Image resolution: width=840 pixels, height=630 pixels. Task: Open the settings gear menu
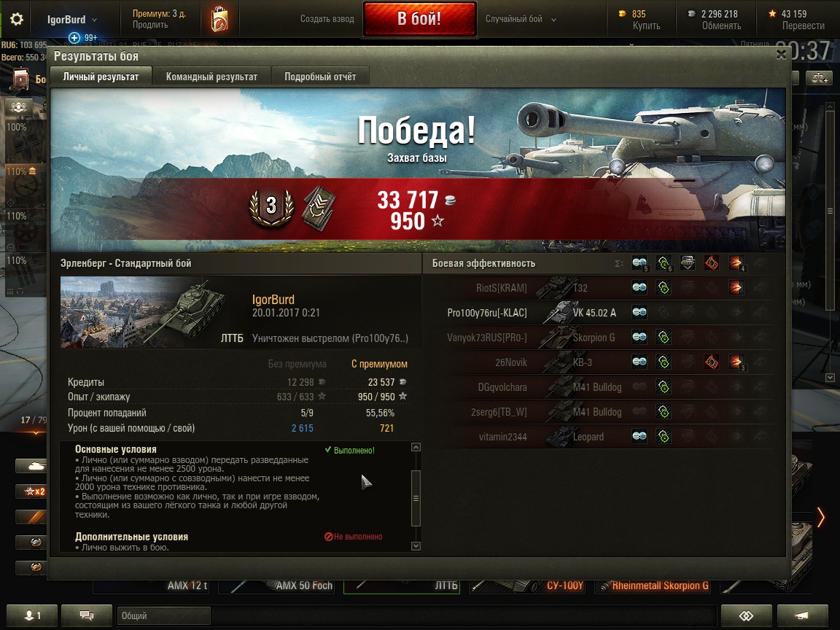(17, 19)
